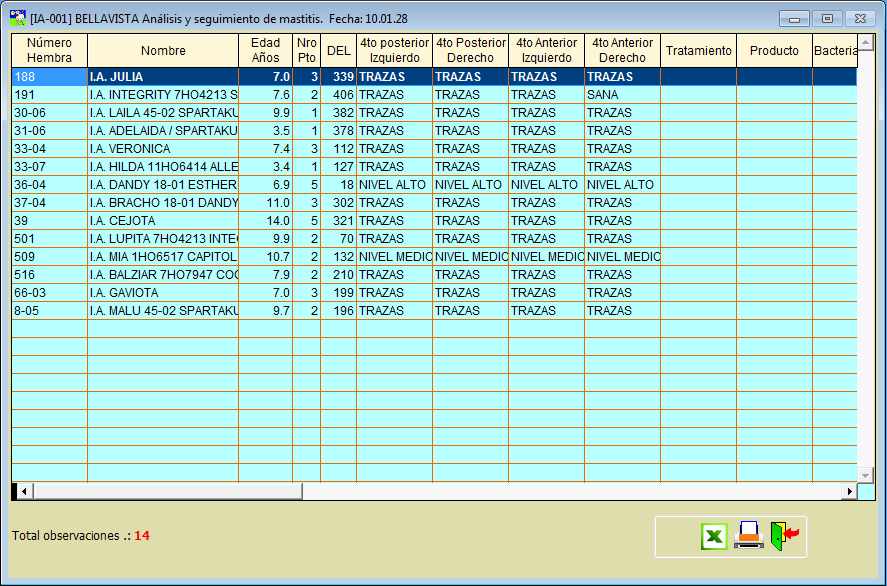Export the table to Excel

coord(713,537)
